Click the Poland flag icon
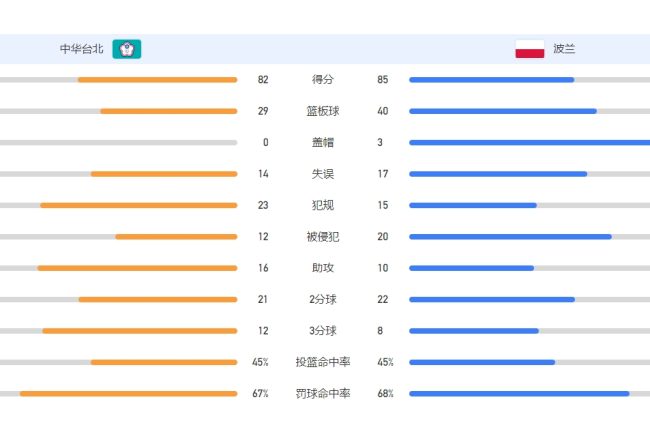This screenshot has width=650, height=434. pyautogui.click(x=529, y=49)
